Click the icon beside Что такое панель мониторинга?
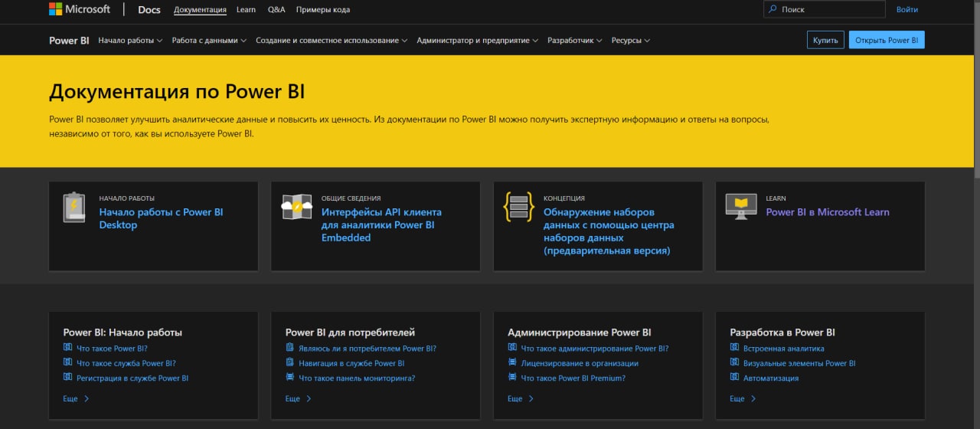 pos(289,378)
